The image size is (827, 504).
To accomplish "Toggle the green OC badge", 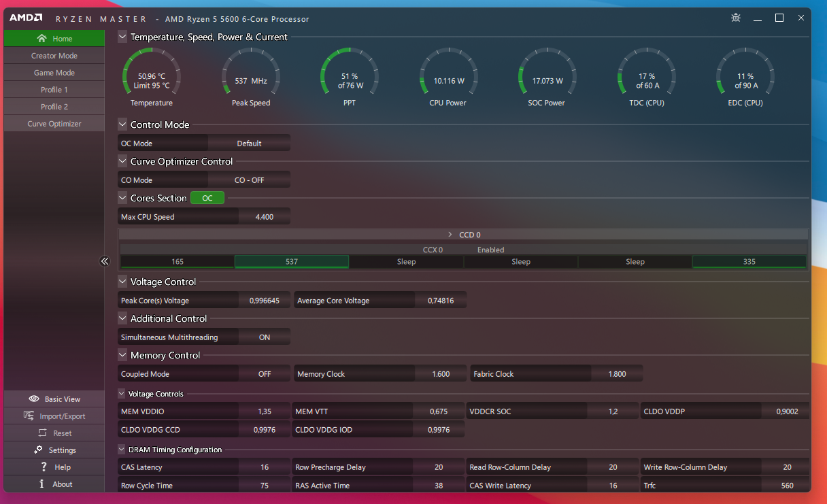I will coord(207,198).
